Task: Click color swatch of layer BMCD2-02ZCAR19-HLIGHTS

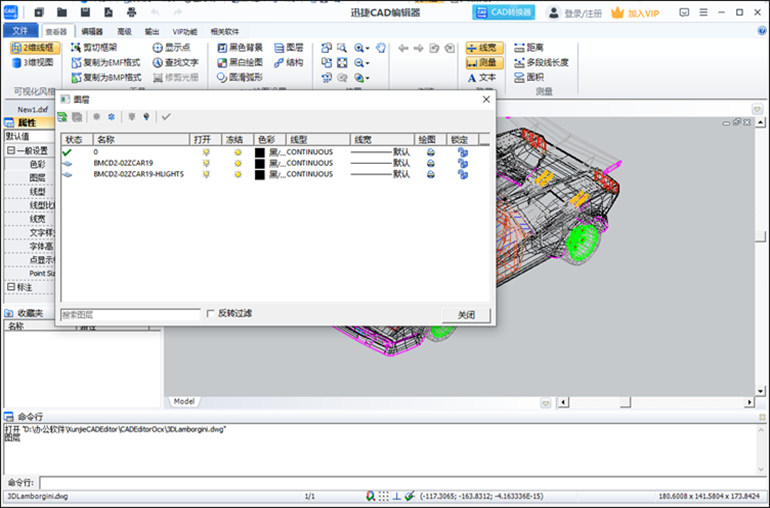Action: [260, 174]
